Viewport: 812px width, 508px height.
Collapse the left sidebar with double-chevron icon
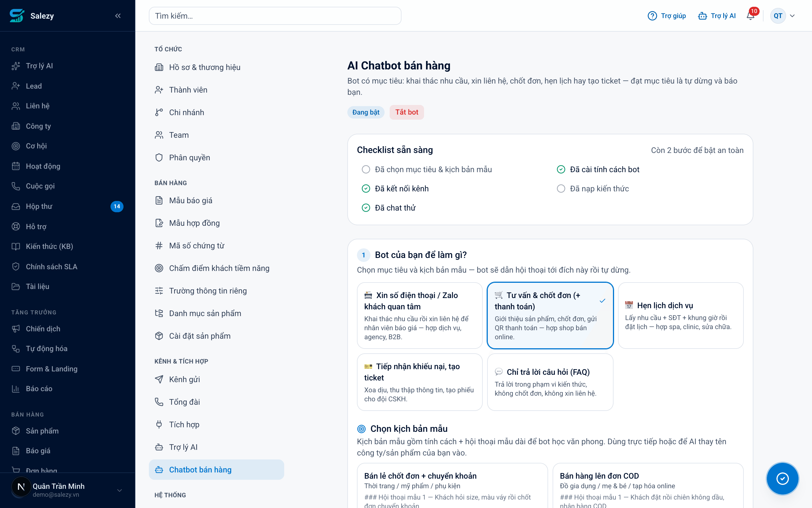pyautogui.click(x=118, y=16)
